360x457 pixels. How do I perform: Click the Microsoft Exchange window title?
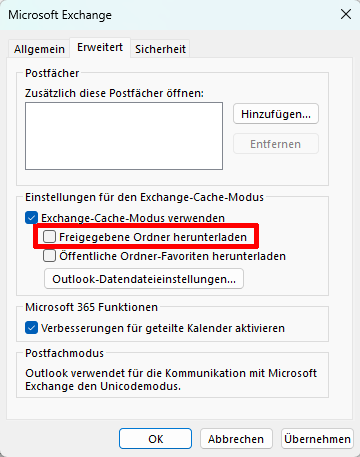(x=60, y=15)
